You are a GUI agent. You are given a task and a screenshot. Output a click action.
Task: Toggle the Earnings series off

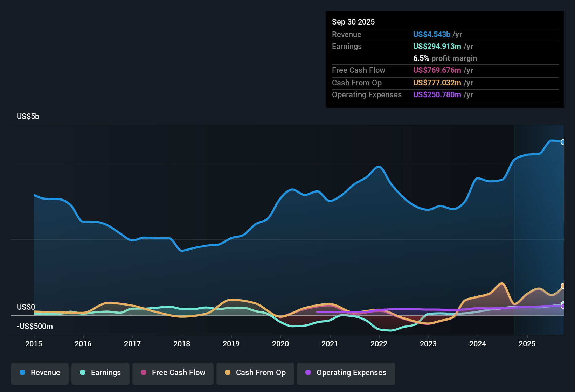[101, 373]
